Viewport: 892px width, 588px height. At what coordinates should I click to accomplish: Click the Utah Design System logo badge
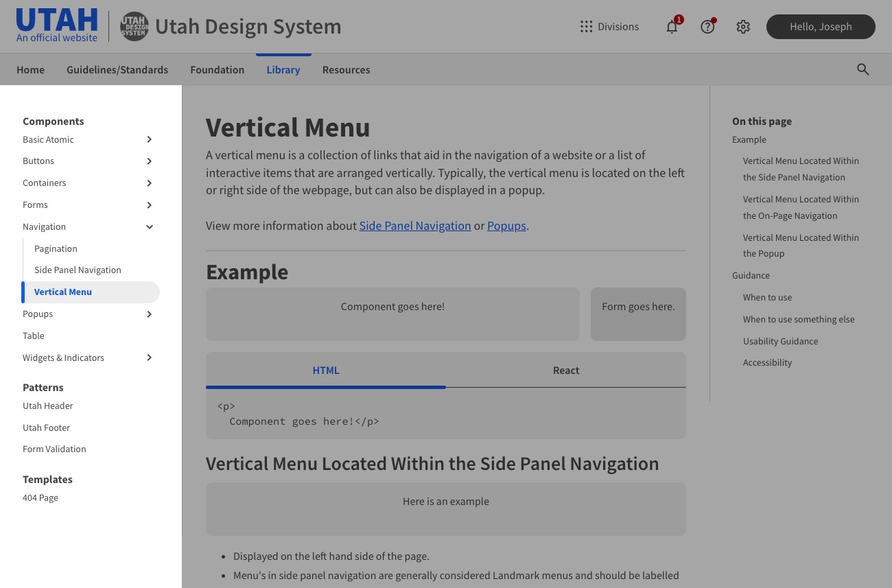pyautogui.click(x=134, y=26)
